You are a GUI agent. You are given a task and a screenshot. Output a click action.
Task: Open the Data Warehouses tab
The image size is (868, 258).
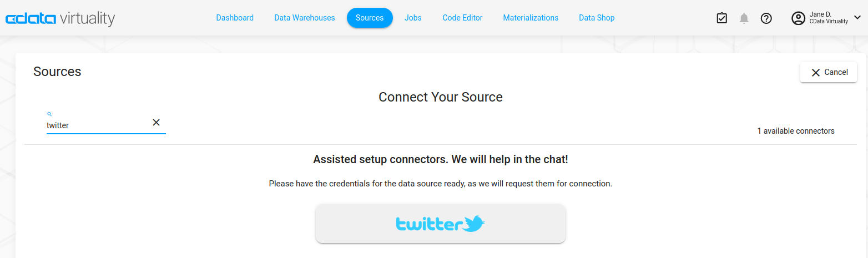pyautogui.click(x=305, y=18)
